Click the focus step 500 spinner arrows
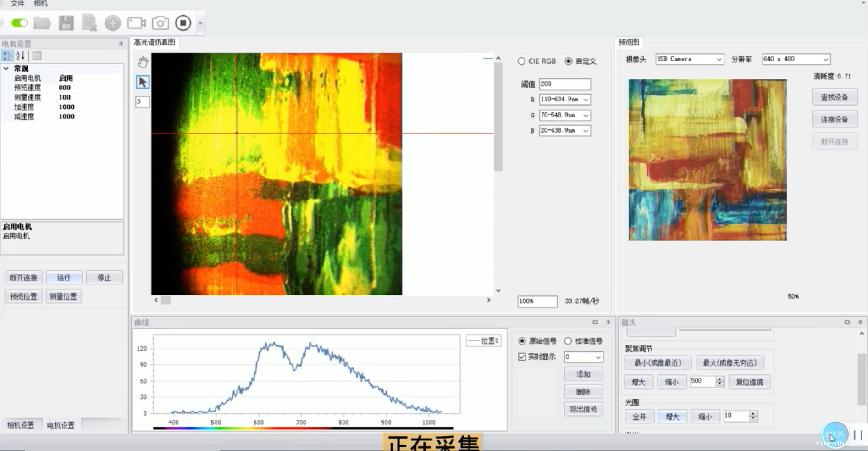 (x=719, y=381)
